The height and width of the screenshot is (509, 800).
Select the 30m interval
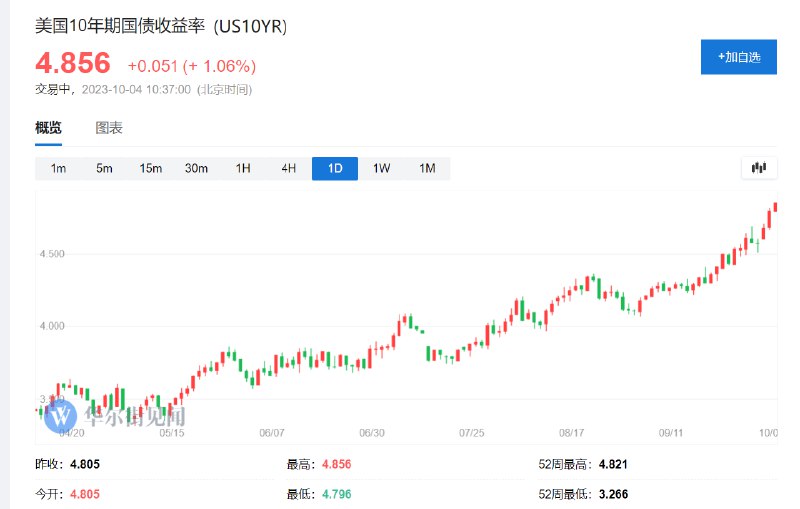196,168
